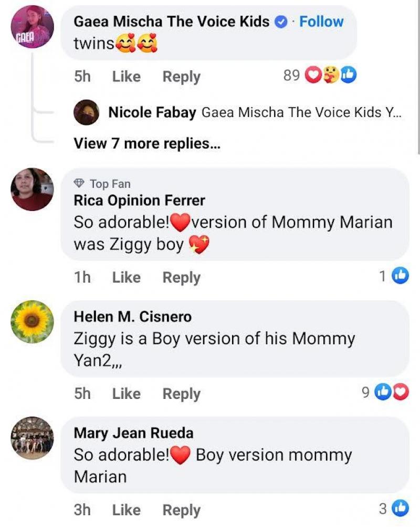Open Nicole Fabay's reply preview

point(301,112)
